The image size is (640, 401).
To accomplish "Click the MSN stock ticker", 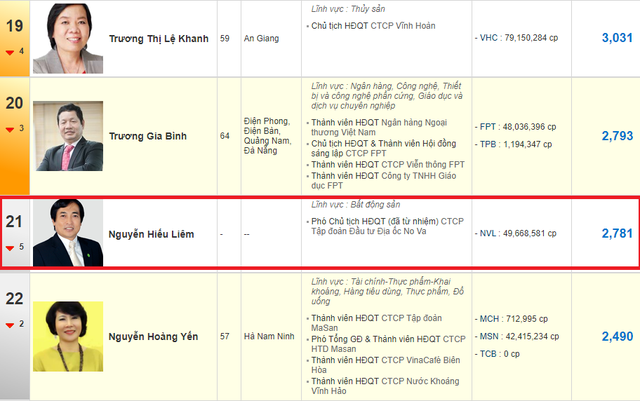I will tap(489, 336).
